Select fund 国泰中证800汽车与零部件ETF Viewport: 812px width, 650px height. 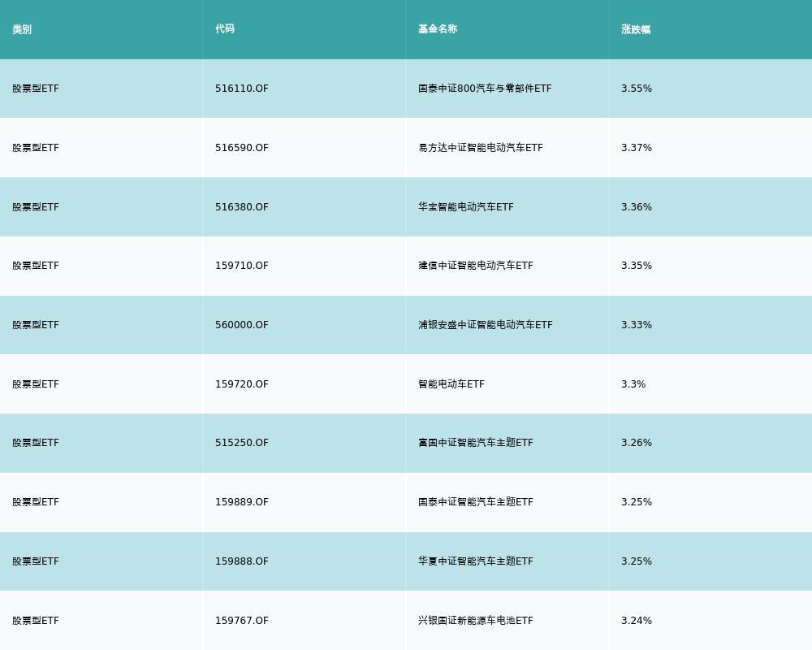[485, 89]
